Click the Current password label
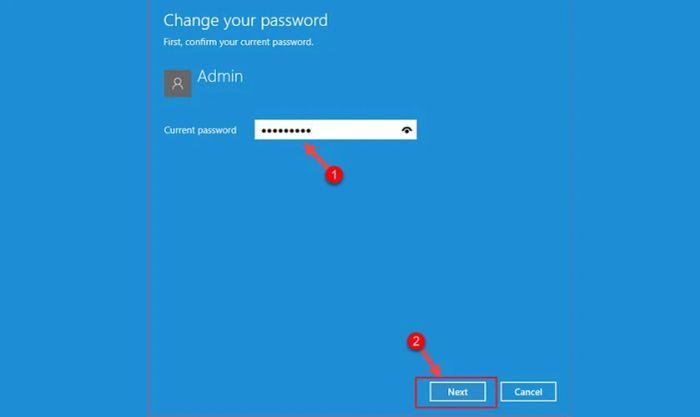 point(200,130)
